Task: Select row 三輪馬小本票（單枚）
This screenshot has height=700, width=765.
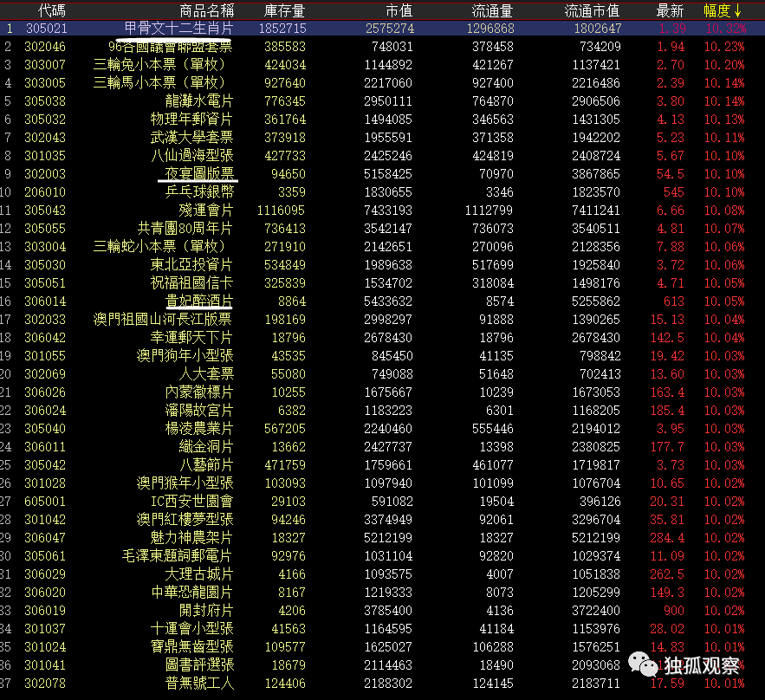Action: (x=383, y=83)
